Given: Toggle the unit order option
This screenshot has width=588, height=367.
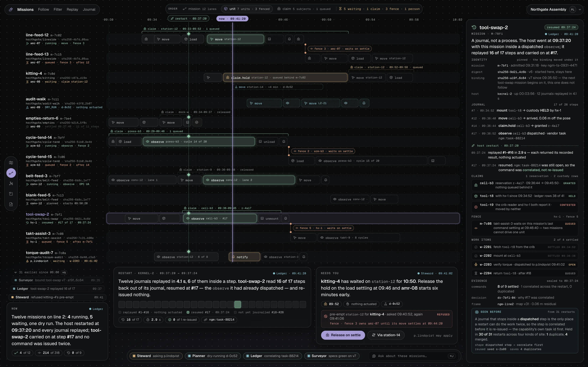Looking at the screenshot, I should (x=247, y=9).
